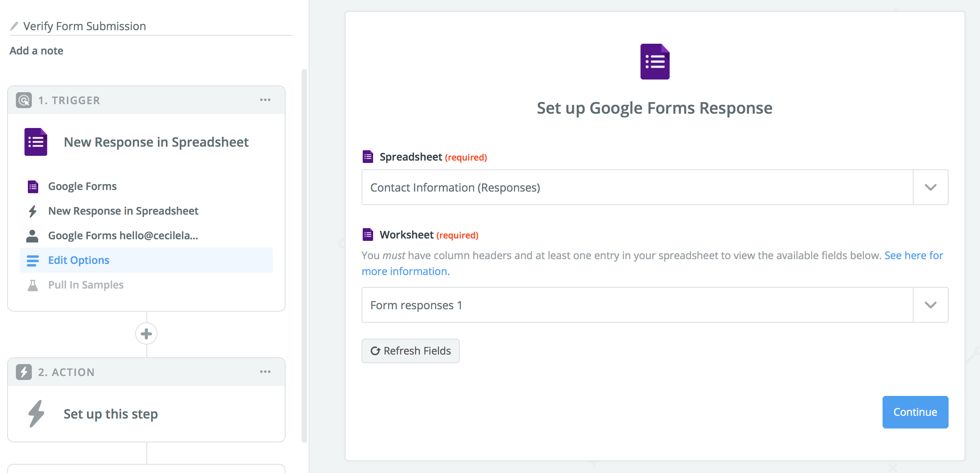The height and width of the screenshot is (473, 980).
Task: Click the Continue button
Action: point(915,412)
